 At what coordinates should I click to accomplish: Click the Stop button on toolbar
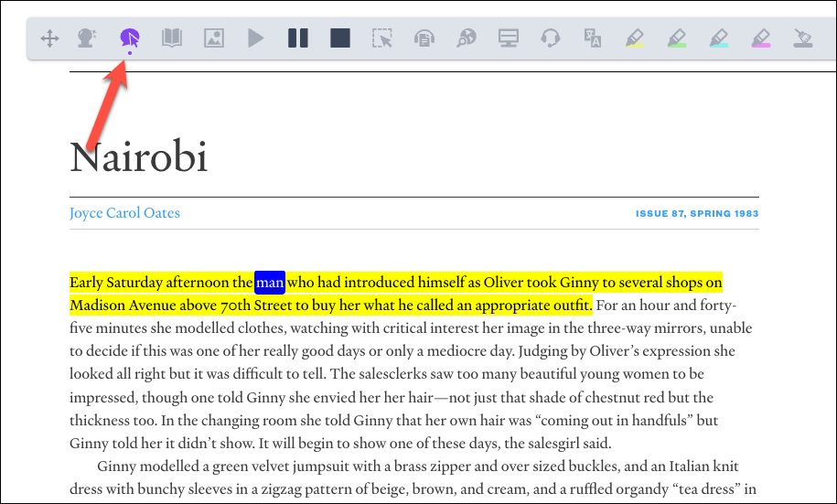pyautogui.click(x=340, y=38)
